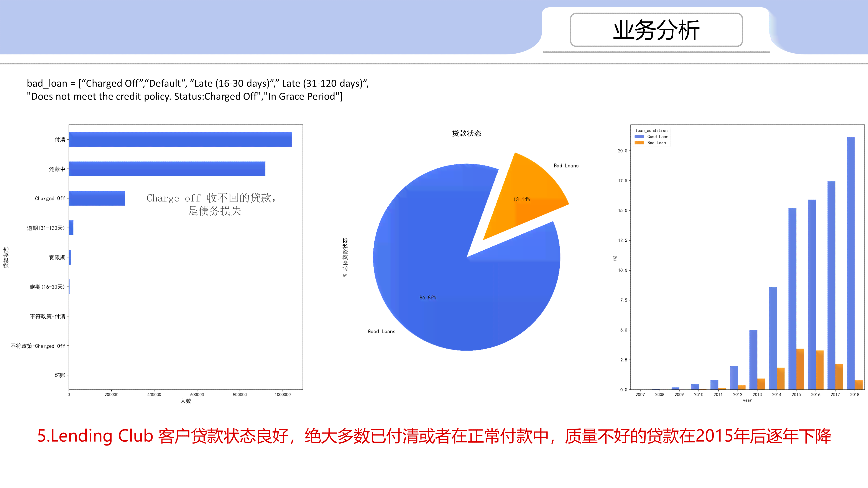Image resolution: width=868 pixels, height=488 pixels.
Task: Click the 2018 Good Loan blue bar
Action: click(851, 263)
